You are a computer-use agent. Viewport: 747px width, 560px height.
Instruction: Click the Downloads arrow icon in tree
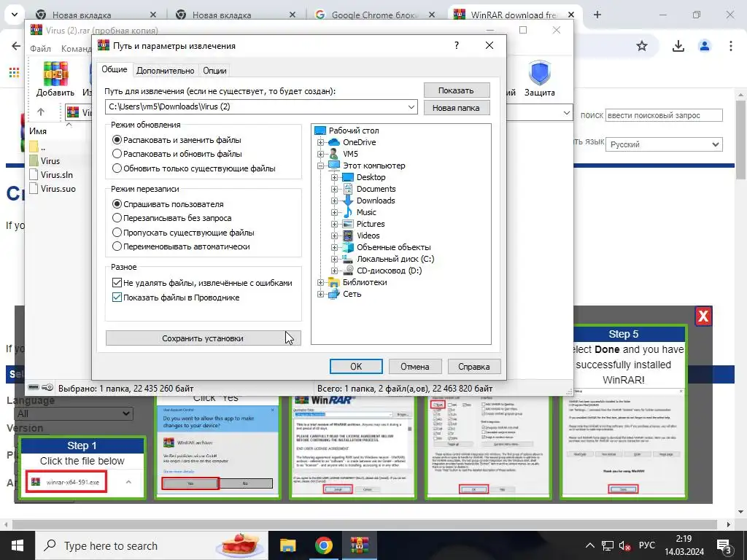pos(348,201)
